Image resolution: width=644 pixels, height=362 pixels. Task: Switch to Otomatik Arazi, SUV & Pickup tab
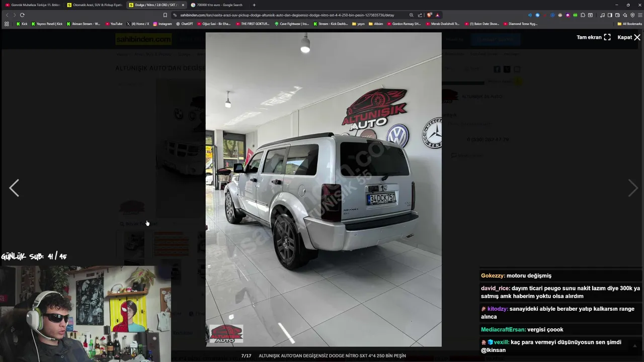click(x=95, y=5)
